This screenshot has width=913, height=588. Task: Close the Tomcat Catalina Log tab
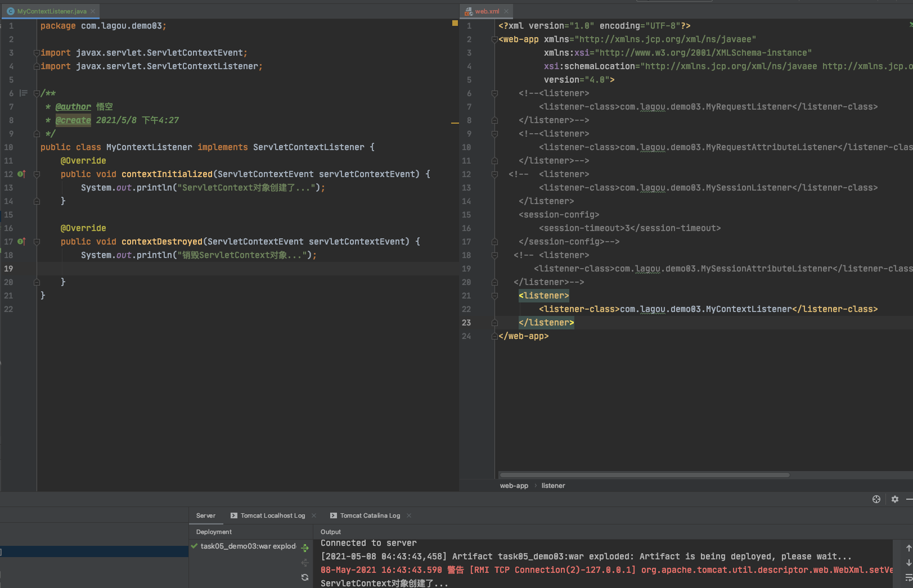coord(409,515)
